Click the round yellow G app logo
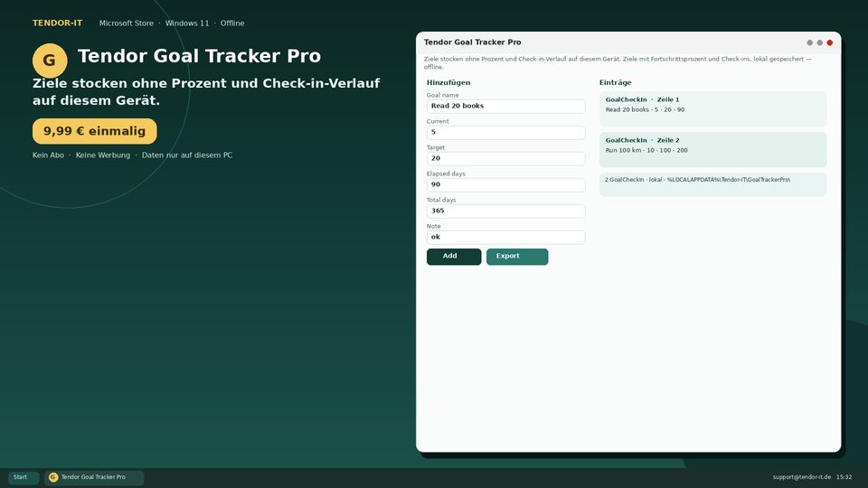The width and height of the screenshot is (868, 488). (x=50, y=61)
